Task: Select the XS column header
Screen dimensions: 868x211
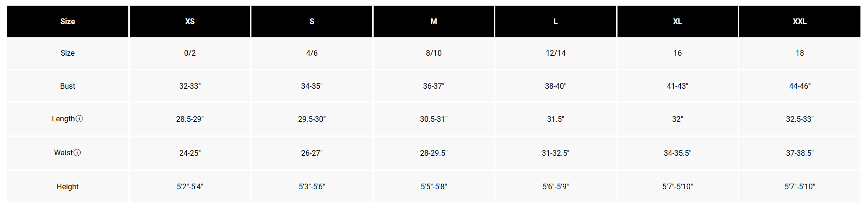Action: click(x=190, y=21)
